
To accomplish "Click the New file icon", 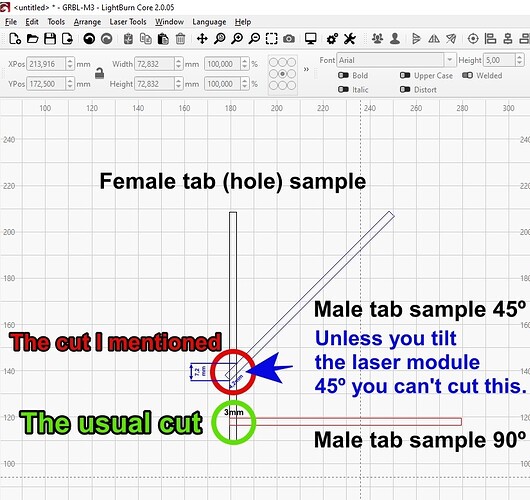I will (x=15, y=39).
